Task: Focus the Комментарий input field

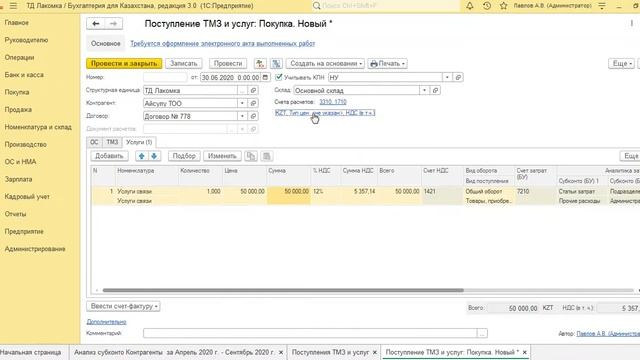Action: (310, 333)
